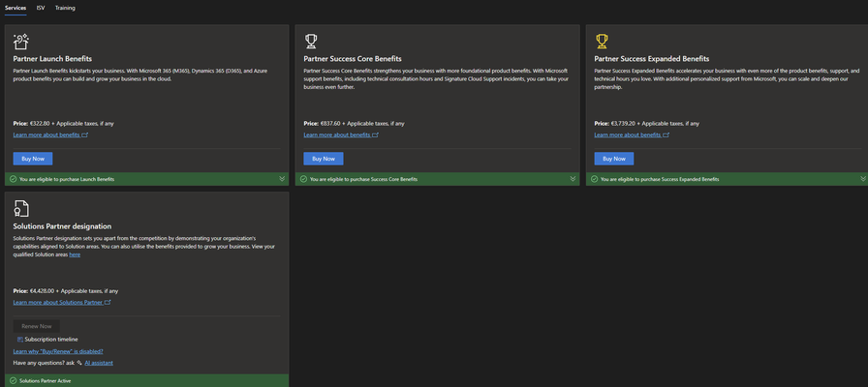
Task: Buy Partner Success Core Benefits now
Action: (x=324, y=159)
